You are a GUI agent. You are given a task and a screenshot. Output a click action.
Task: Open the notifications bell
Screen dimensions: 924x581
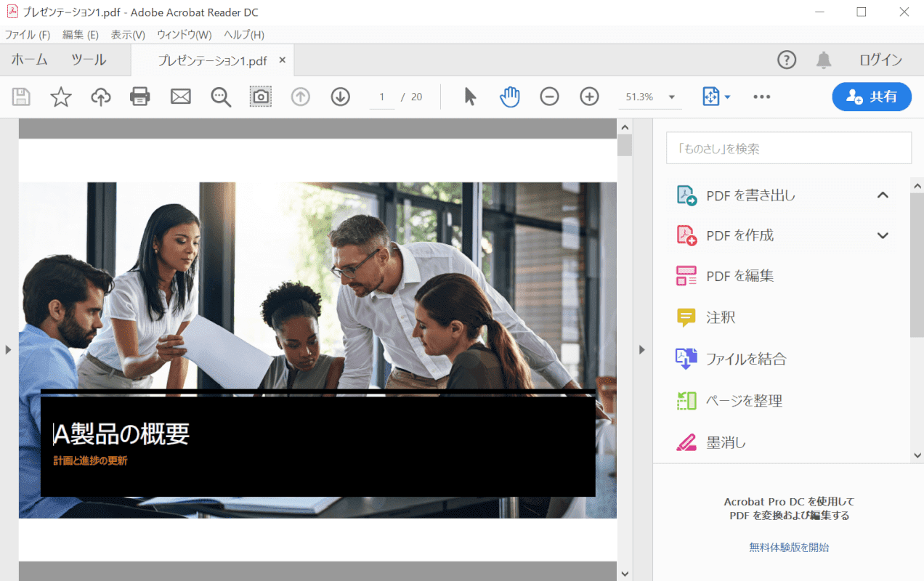824,60
